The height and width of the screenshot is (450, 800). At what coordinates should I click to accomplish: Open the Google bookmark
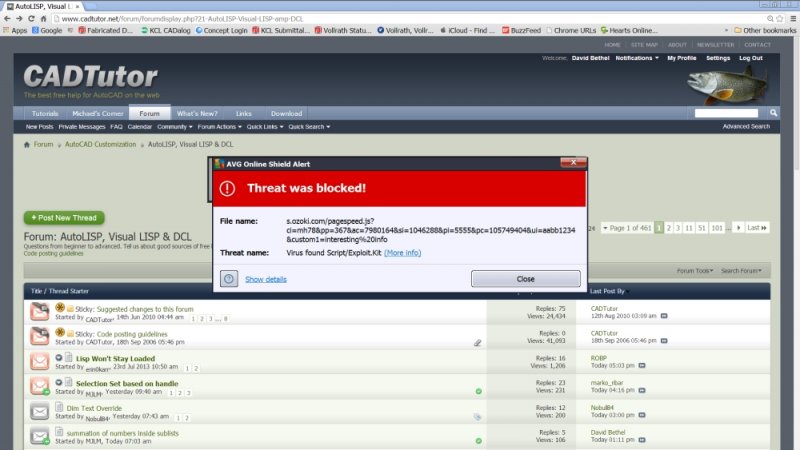point(47,30)
